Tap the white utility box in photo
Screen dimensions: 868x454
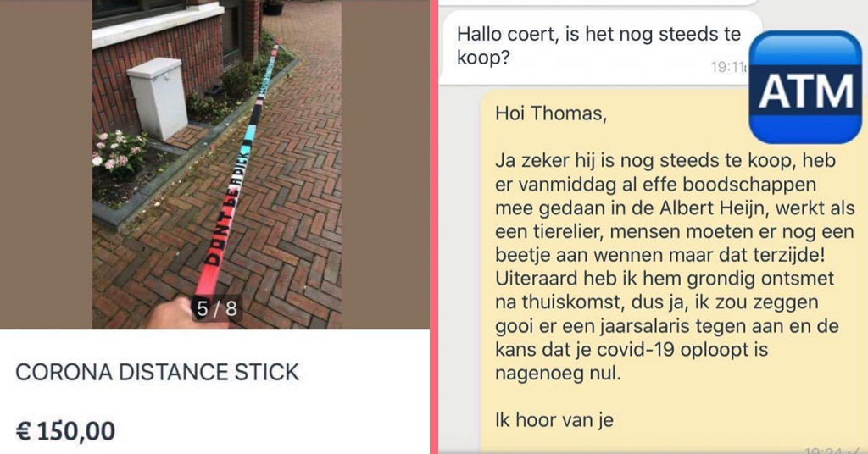click(x=158, y=97)
